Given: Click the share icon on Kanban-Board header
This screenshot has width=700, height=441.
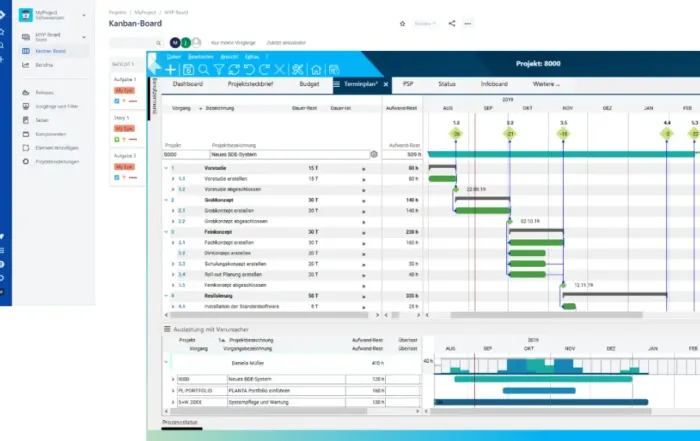Looking at the screenshot, I should [x=452, y=24].
